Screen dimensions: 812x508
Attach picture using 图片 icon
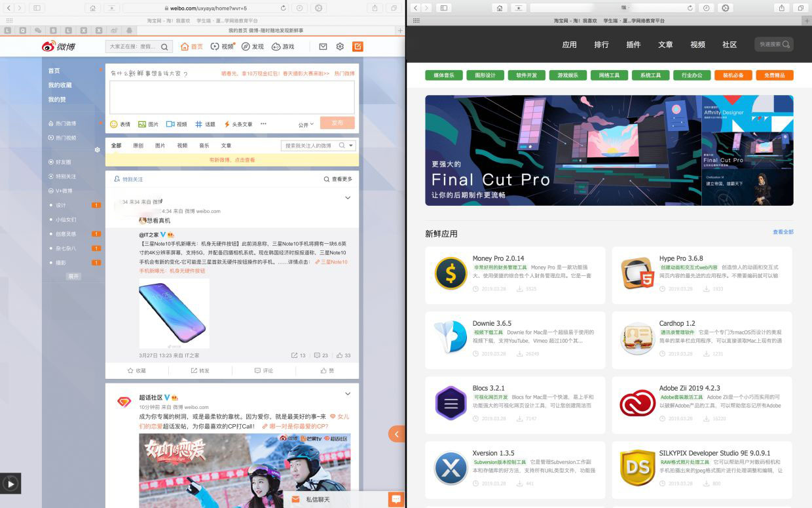click(x=148, y=124)
